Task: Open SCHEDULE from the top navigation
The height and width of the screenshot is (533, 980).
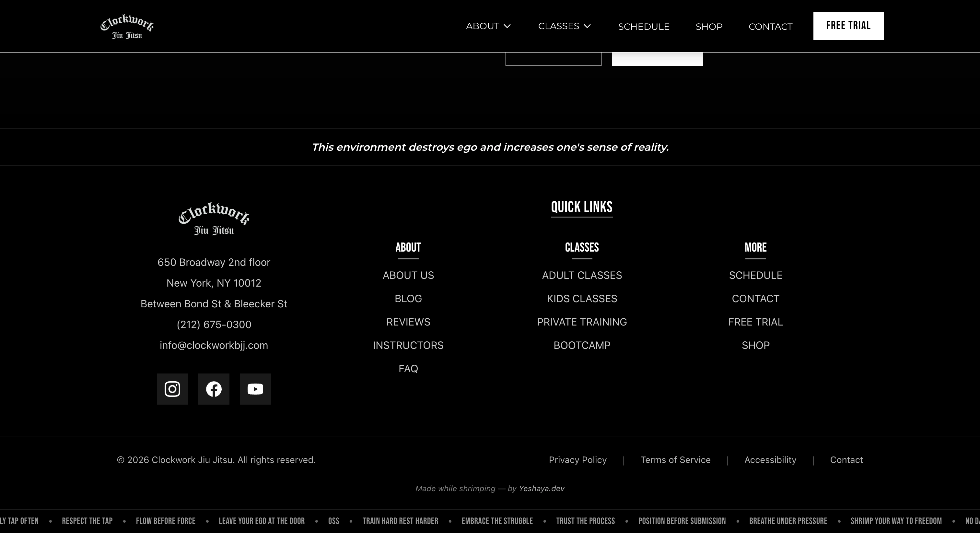Action: point(644,26)
